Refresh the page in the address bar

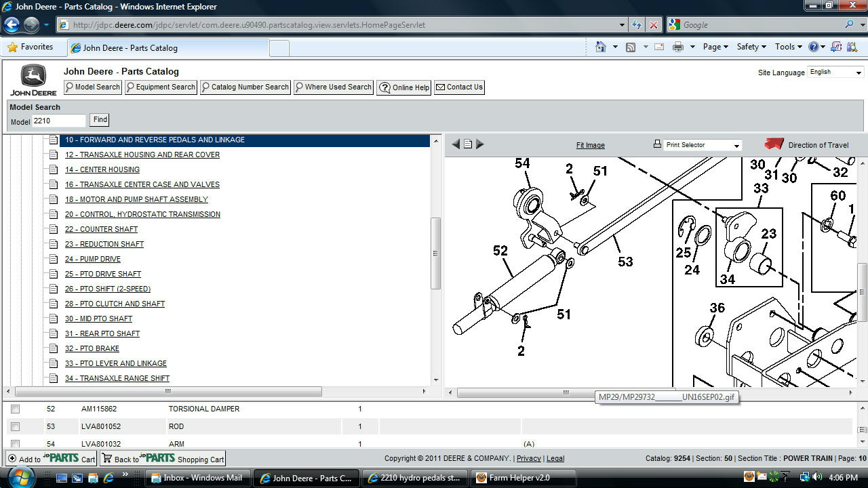pyautogui.click(x=636, y=25)
